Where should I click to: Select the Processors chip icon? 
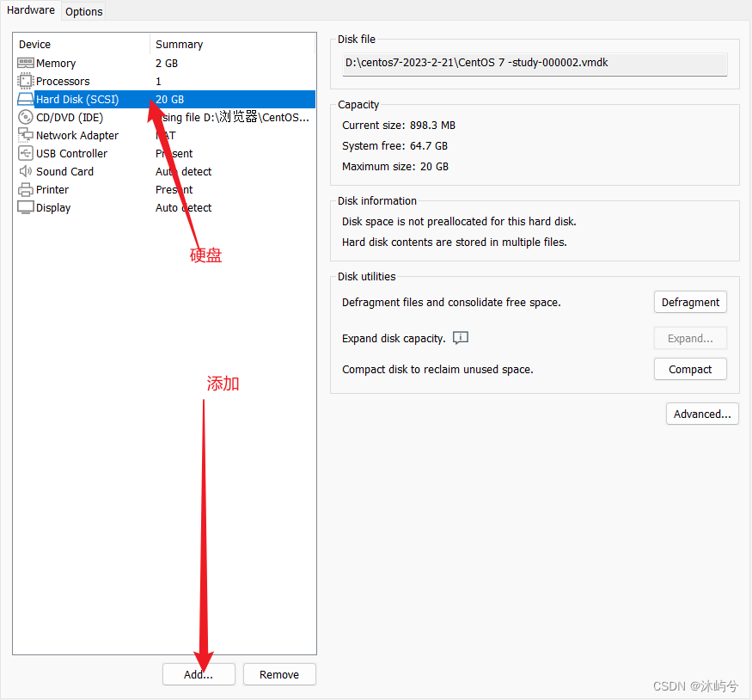click(26, 81)
